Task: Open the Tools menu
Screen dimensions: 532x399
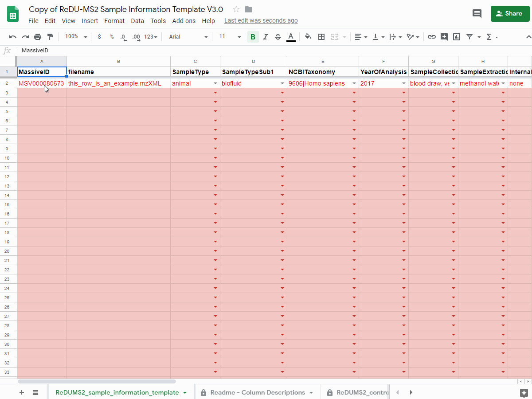Action: [158, 21]
